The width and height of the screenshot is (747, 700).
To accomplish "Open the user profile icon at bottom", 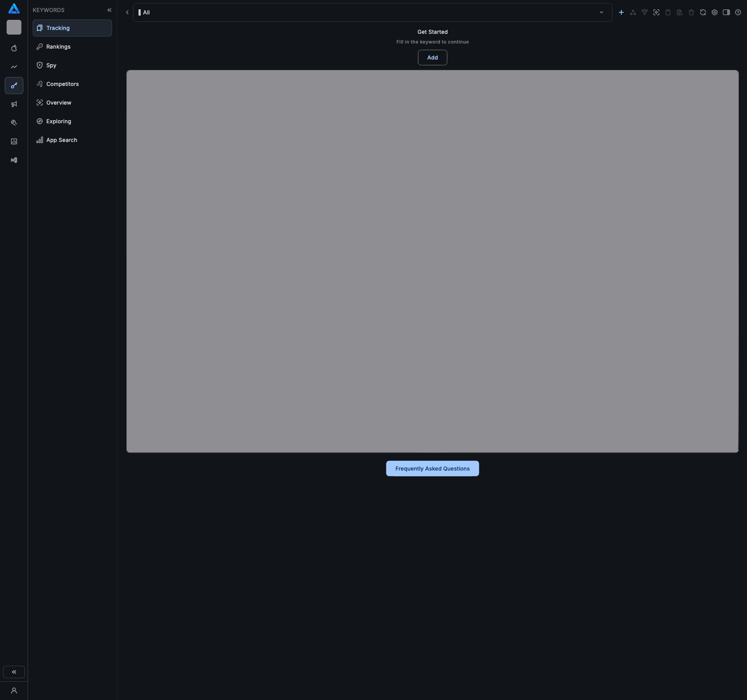I will (x=14, y=691).
